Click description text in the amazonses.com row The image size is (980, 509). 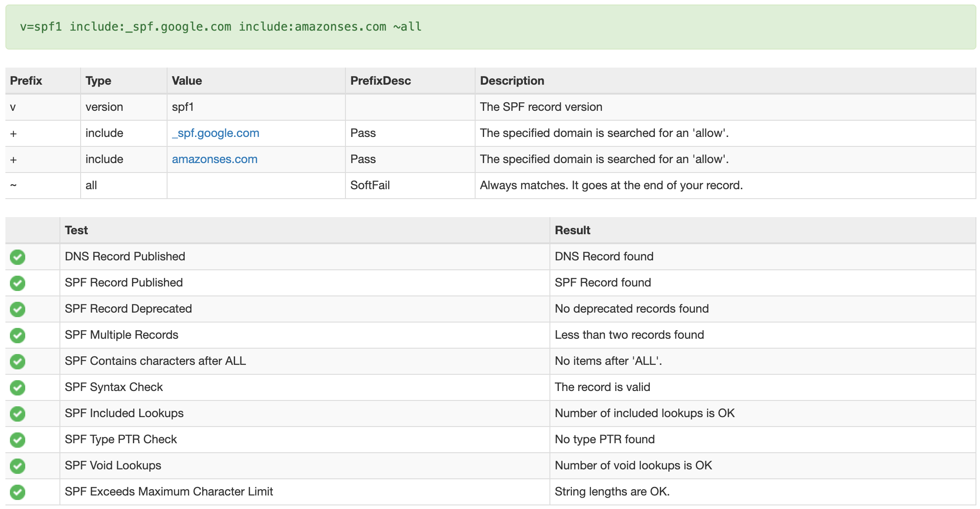tap(604, 159)
